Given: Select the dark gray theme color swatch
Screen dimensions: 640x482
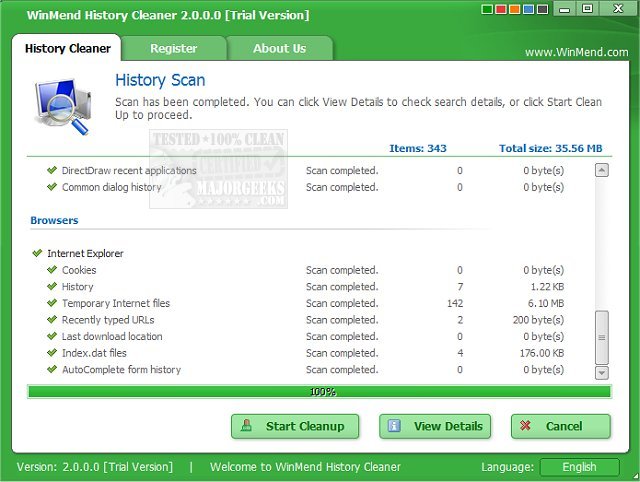Looking at the screenshot, I should (542, 9).
